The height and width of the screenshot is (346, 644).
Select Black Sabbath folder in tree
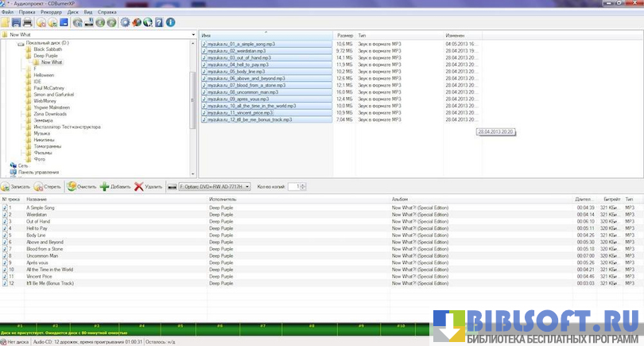pos(48,49)
